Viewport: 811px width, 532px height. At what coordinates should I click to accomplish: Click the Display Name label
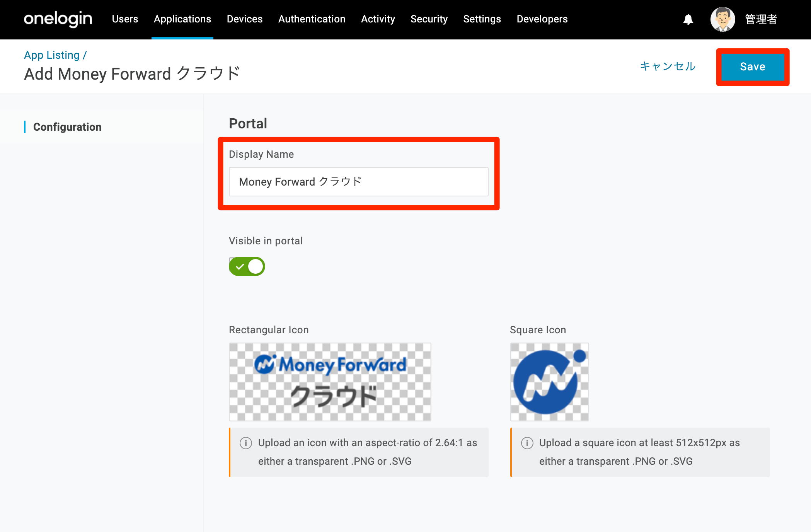(261, 154)
